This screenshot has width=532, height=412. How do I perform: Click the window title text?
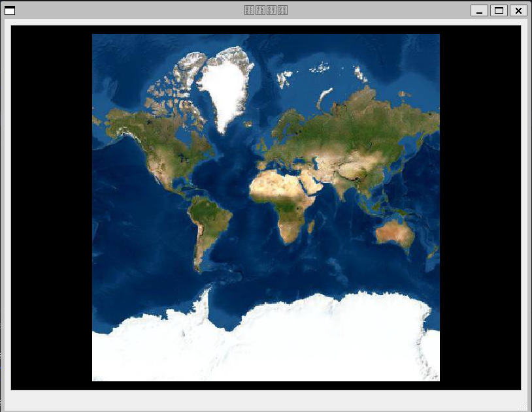point(266,10)
